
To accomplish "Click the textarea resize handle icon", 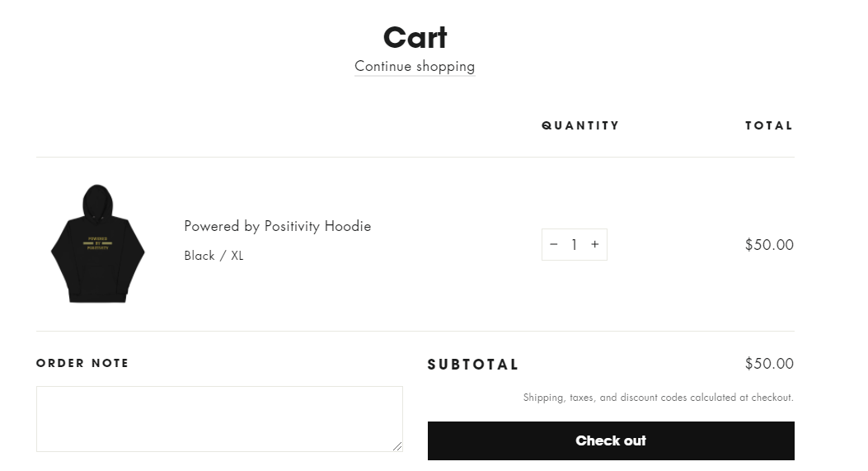I will pyautogui.click(x=397, y=446).
